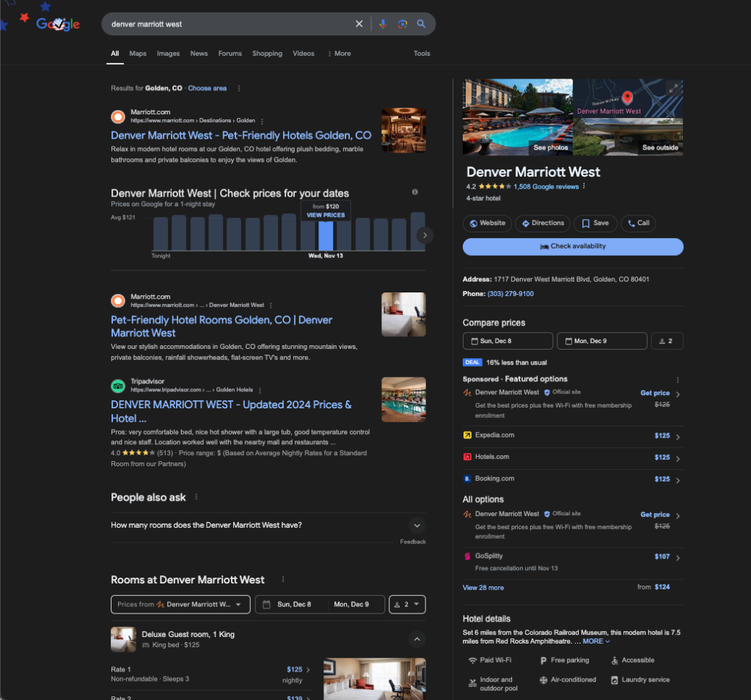The width and height of the screenshot is (751, 700).
Task: Expand map with the fullscreen arrows icon
Action: 673,89
